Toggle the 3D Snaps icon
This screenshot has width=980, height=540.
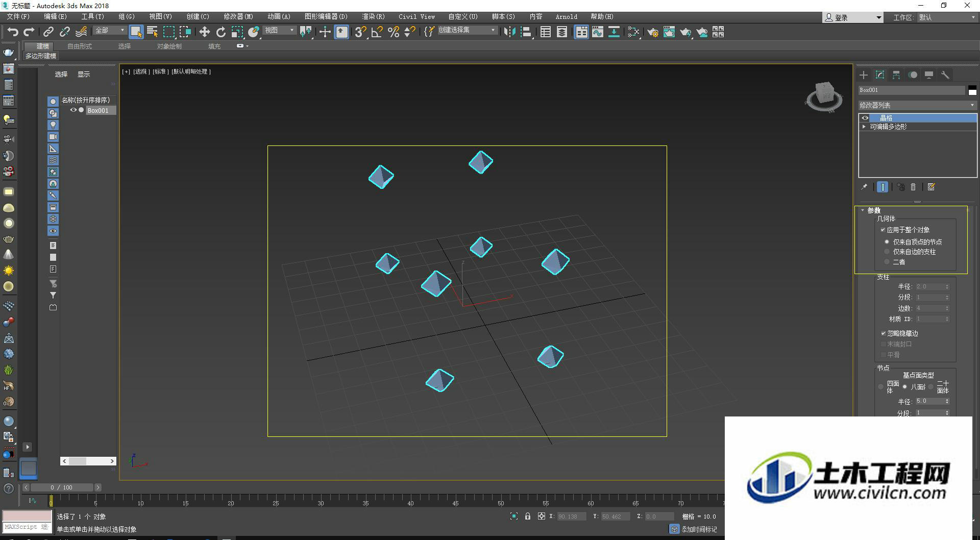[x=360, y=32]
